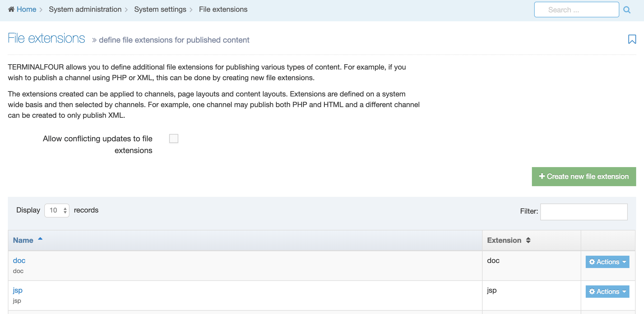Open the jsp file extension link

[x=18, y=290]
